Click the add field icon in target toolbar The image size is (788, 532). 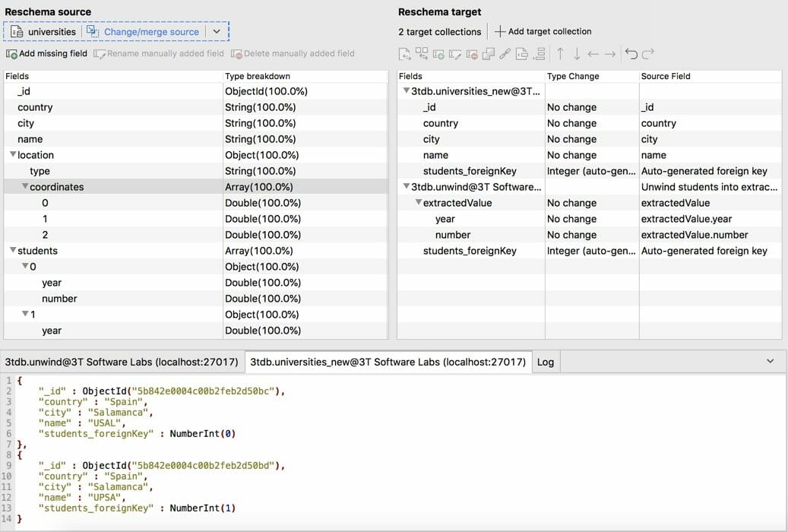[x=438, y=54]
